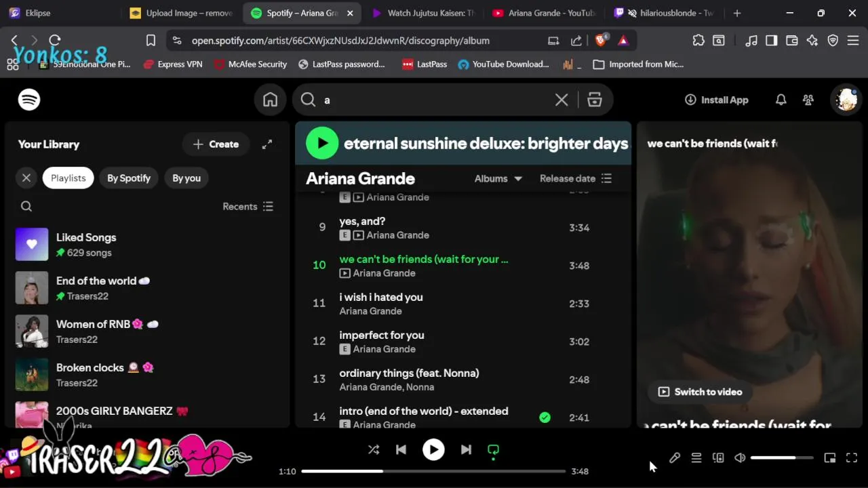Click the Spotify logo
The image size is (868, 488).
coord(29,100)
